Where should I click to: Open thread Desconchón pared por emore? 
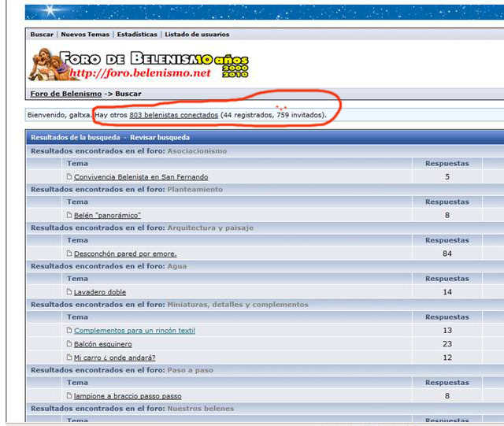[124, 254]
